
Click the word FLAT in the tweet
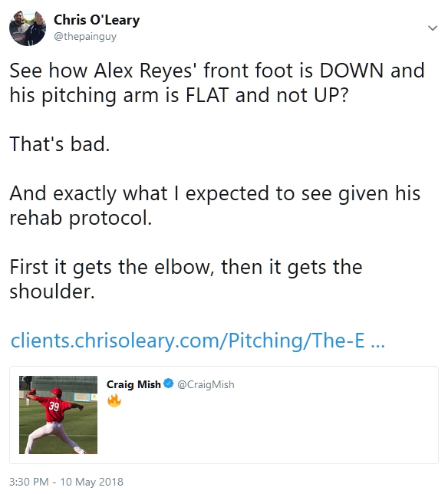click(x=207, y=95)
